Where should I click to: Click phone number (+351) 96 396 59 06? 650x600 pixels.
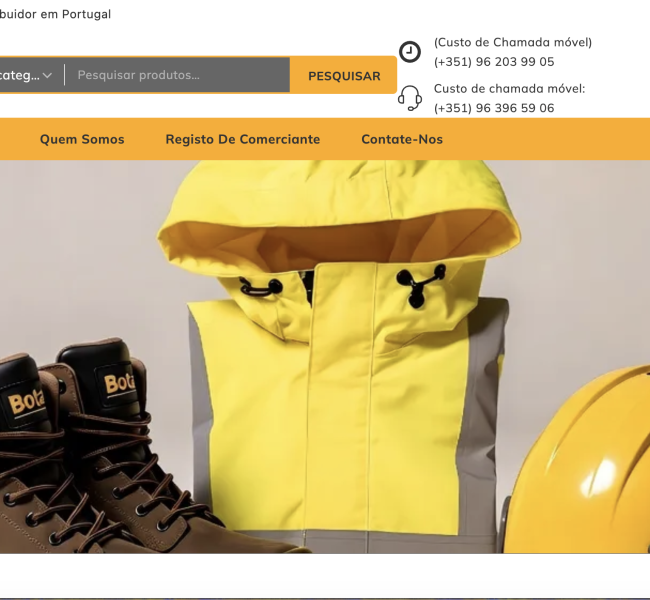pos(494,108)
